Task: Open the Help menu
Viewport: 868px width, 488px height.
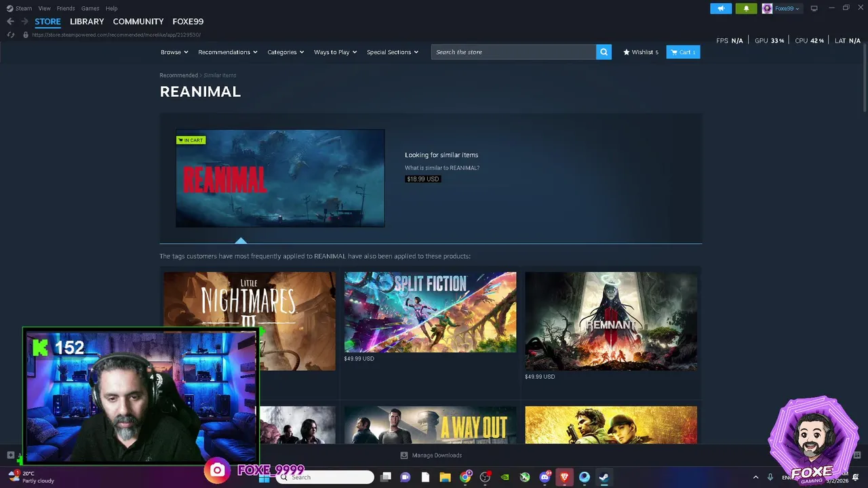Action: pos(111,8)
